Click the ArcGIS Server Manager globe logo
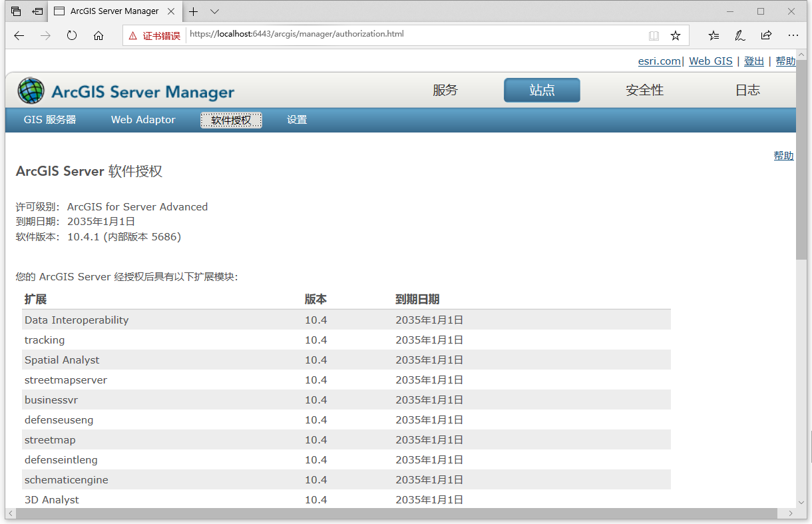The height and width of the screenshot is (524, 812). click(x=31, y=91)
